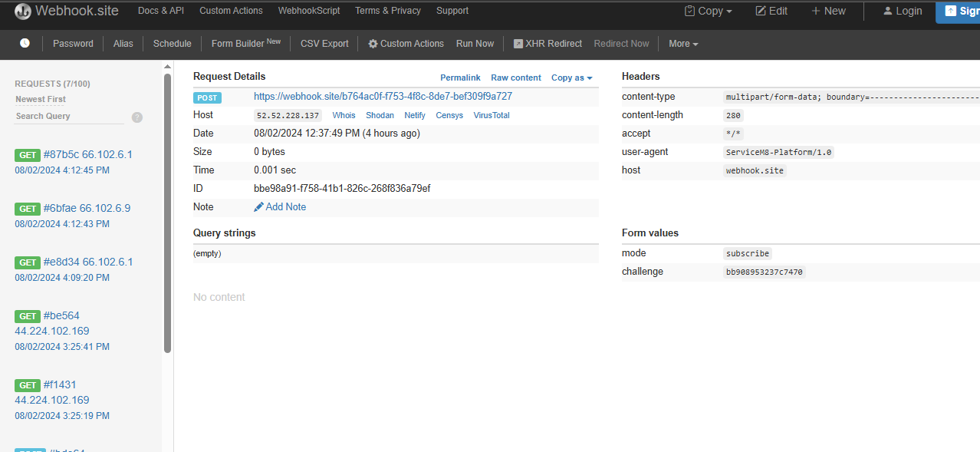Open Custom Actions with gear icon
The height and width of the screenshot is (452, 980).
[406, 44]
